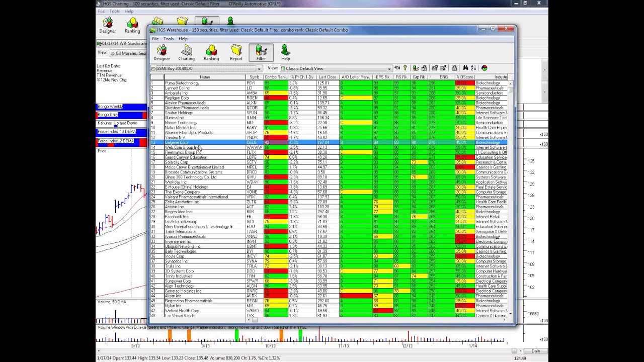Click the A-Z sort icon
Screen dimensions: 644x362
tap(473, 68)
